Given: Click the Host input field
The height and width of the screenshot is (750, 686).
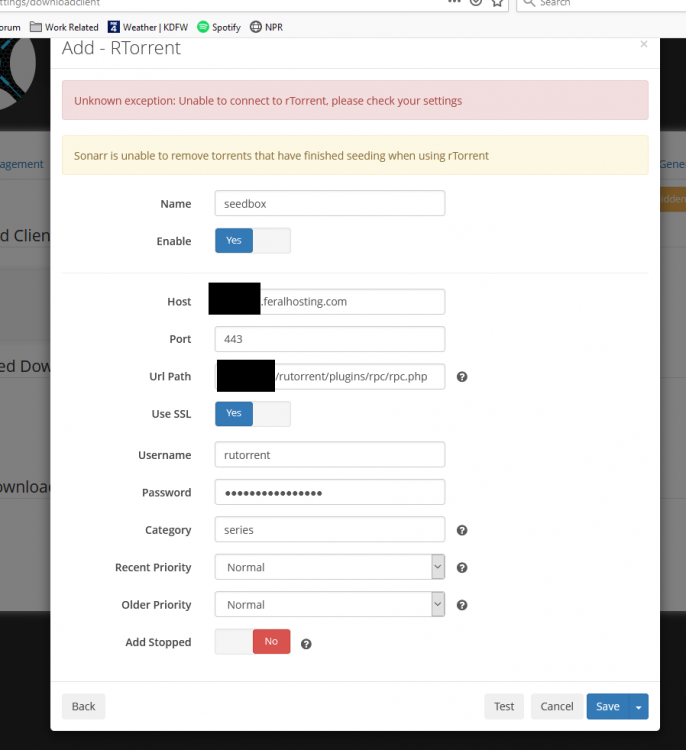Looking at the screenshot, I should pos(330,302).
